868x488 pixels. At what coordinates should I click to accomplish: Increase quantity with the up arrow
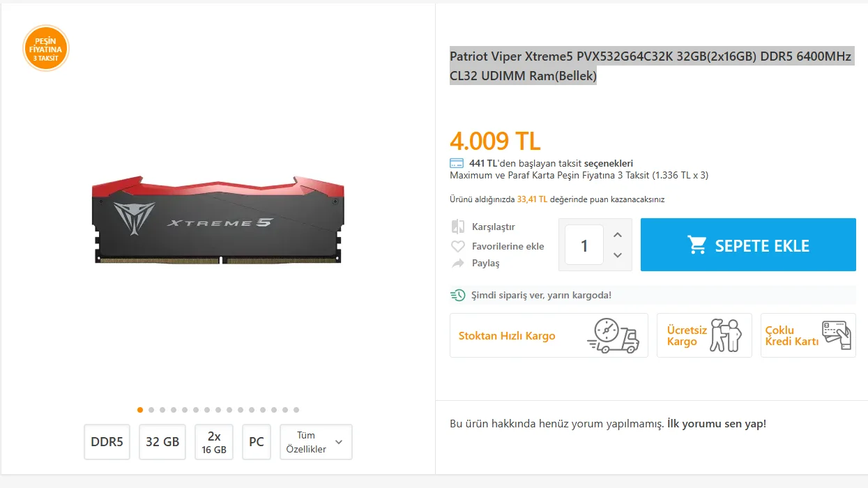pyautogui.click(x=617, y=235)
